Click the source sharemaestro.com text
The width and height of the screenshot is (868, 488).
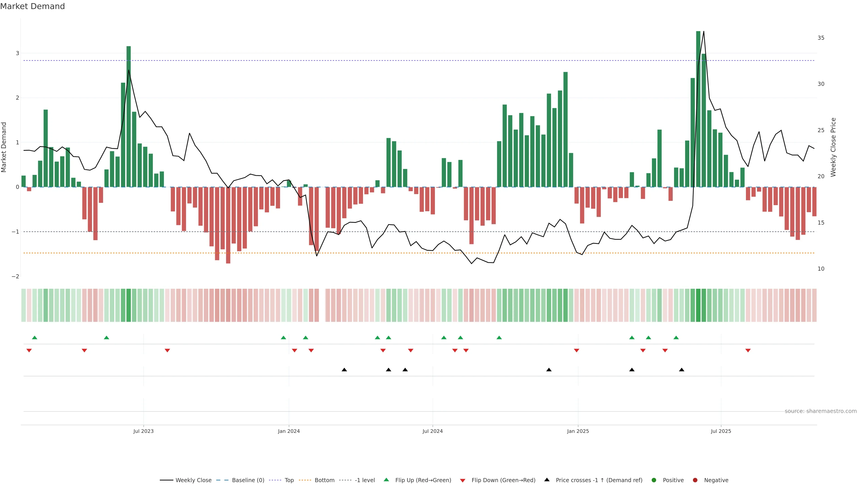coord(821,411)
